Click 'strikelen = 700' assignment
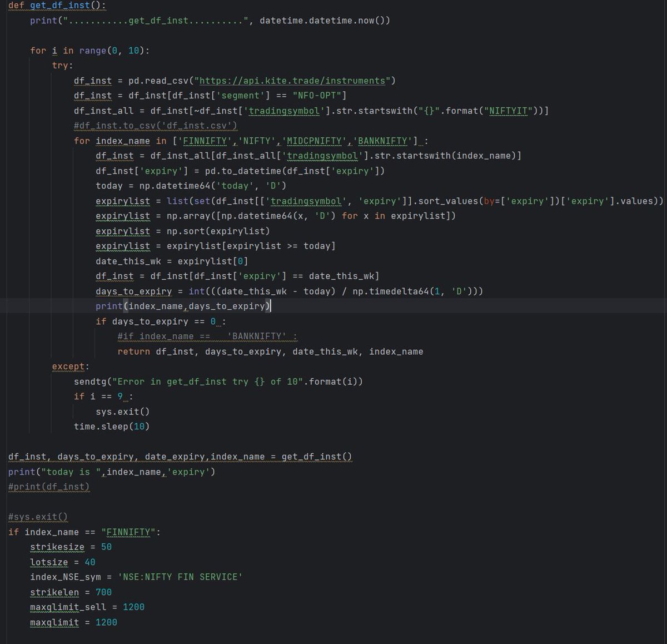The height and width of the screenshot is (644, 667). pos(71,592)
